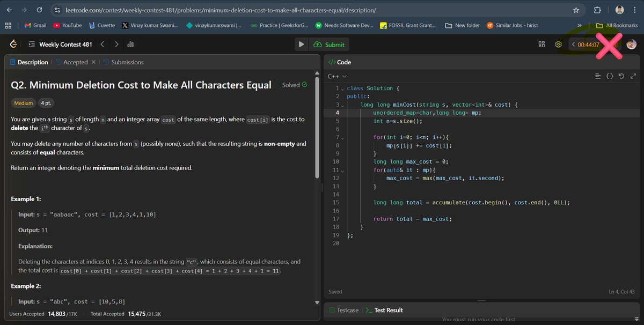Image resolution: width=644 pixels, height=325 pixels.
Task: Click the contest ranking bar-chart icon
Action: tap(130, 44)
